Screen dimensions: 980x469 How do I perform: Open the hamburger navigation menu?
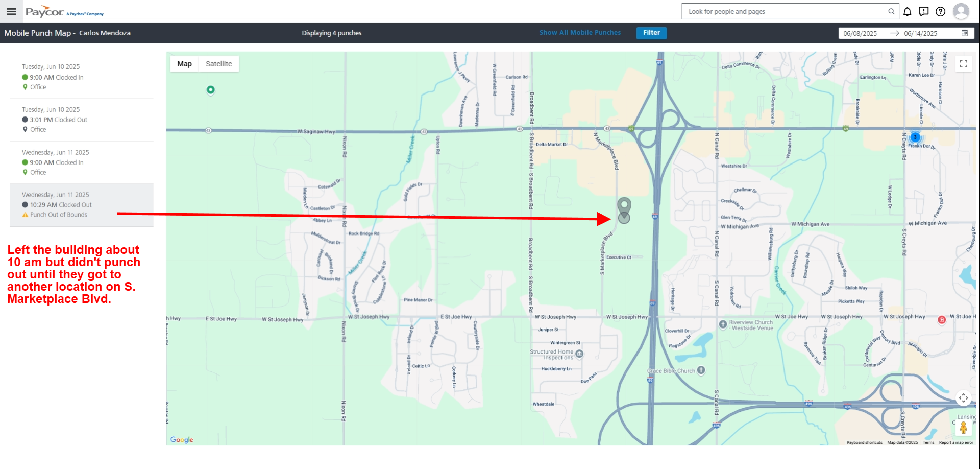tap(11, 11)
